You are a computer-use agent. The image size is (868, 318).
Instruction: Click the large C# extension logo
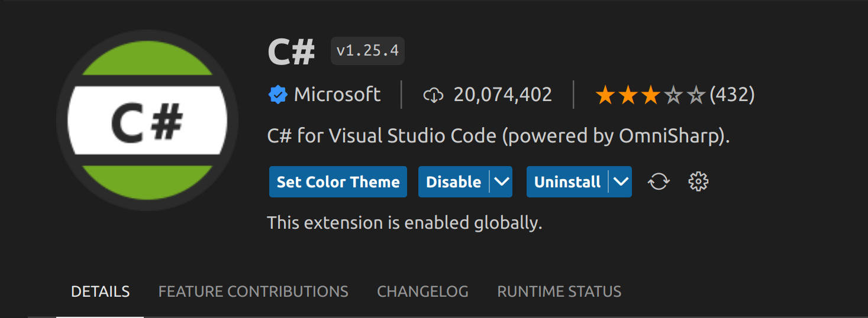[x=147, y=121]
